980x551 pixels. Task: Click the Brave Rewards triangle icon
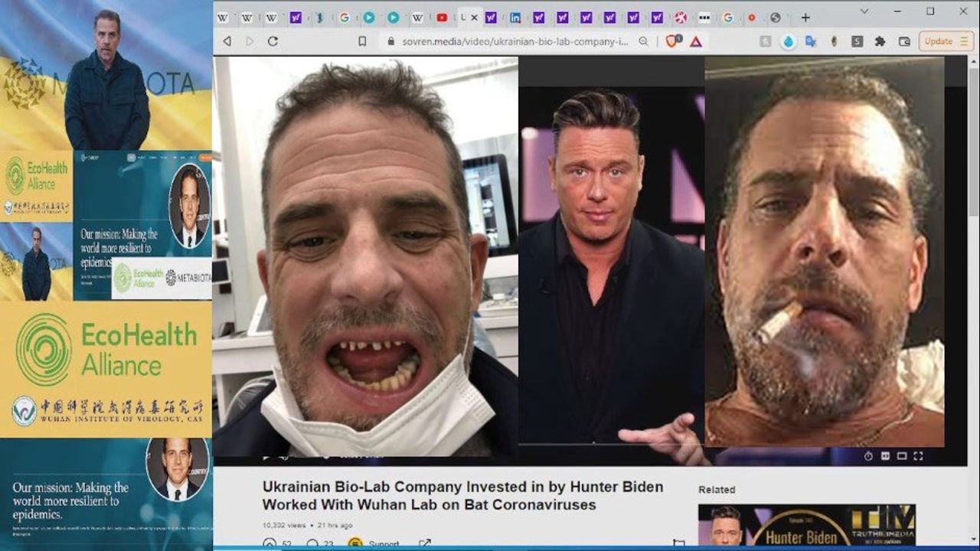[695, 41]
